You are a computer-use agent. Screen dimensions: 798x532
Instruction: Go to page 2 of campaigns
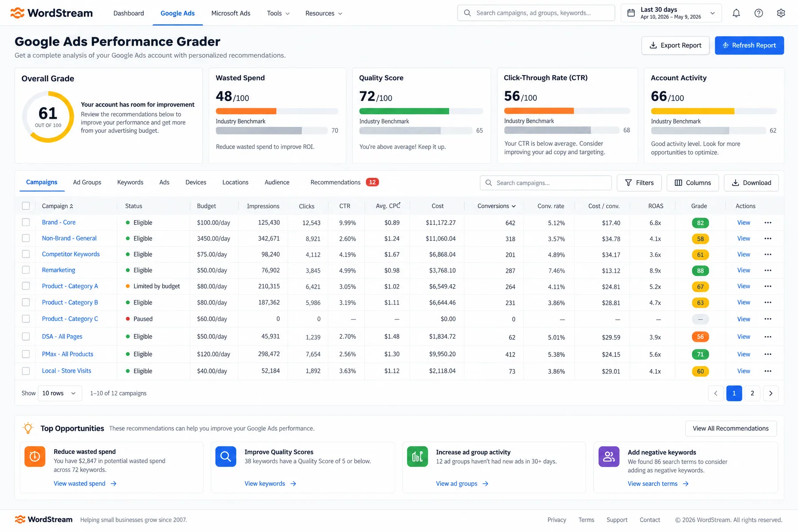752,393
